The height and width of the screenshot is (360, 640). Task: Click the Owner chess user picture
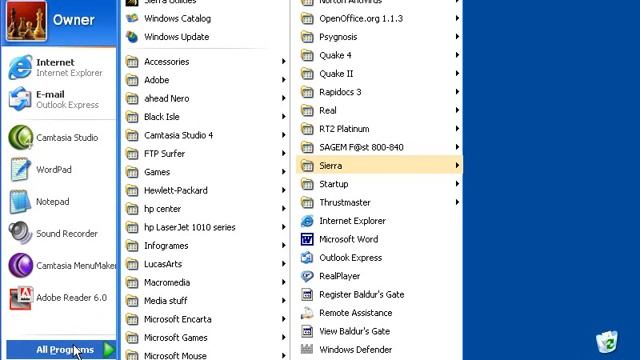click(x=27, y=20)
